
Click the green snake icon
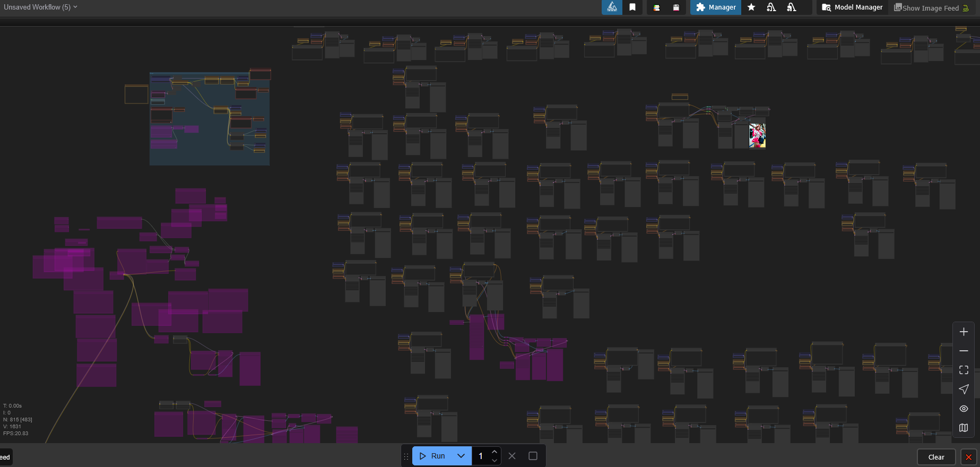[x=966, y=8]
